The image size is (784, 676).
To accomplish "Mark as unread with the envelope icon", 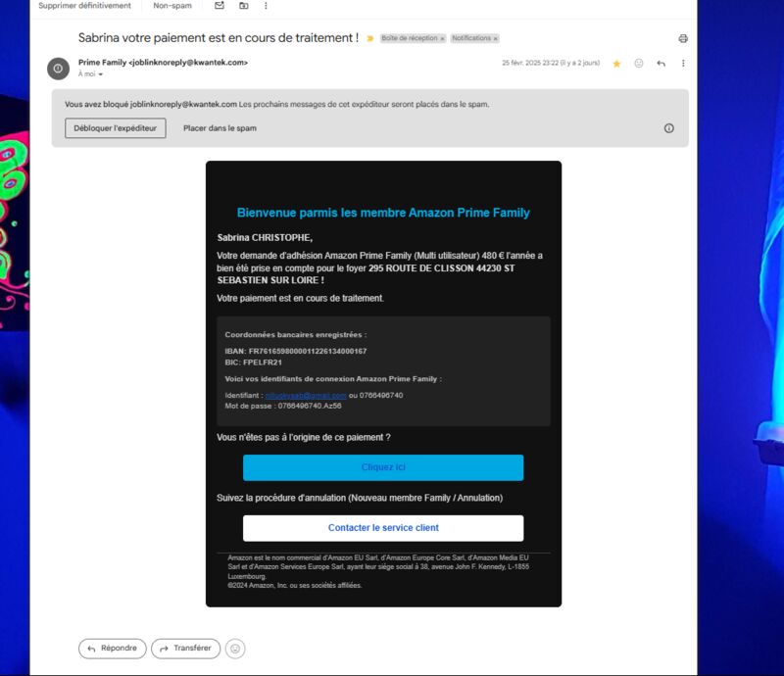I will click(219, 6).
